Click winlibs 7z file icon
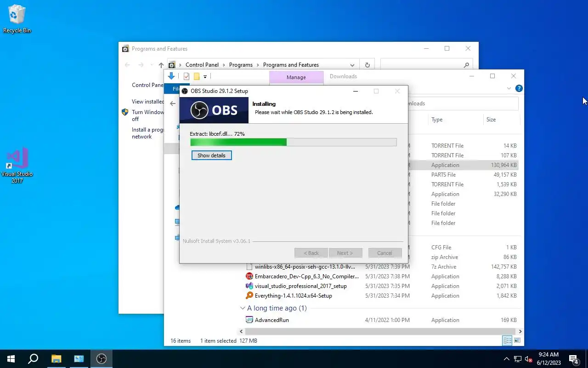 click(x=249, y=267)
